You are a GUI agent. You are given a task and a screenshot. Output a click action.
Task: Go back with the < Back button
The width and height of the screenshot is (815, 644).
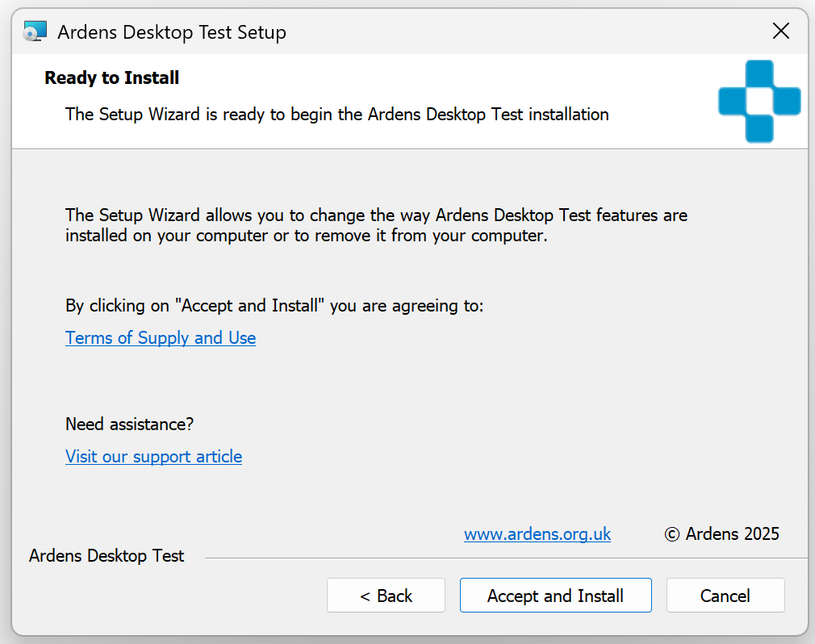click(386, 595)
